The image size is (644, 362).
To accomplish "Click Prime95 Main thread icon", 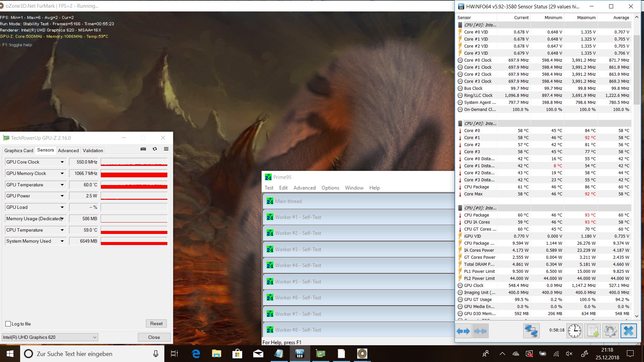I will point(270,201).
